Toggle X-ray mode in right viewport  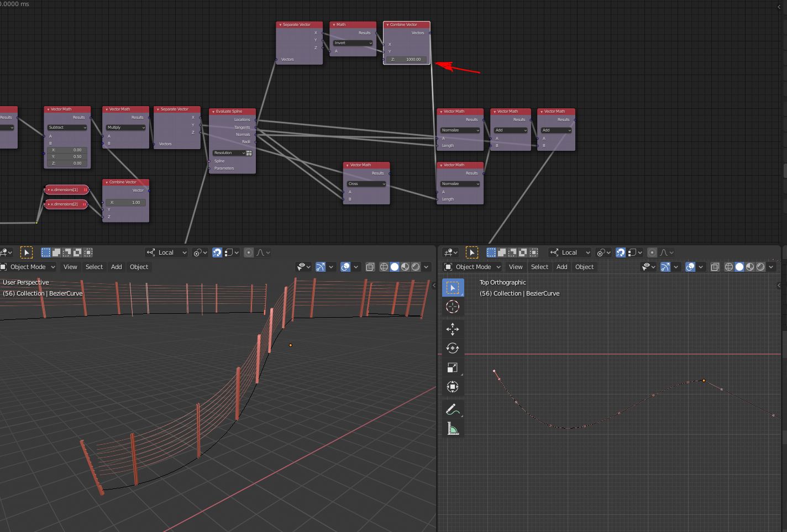715,267
